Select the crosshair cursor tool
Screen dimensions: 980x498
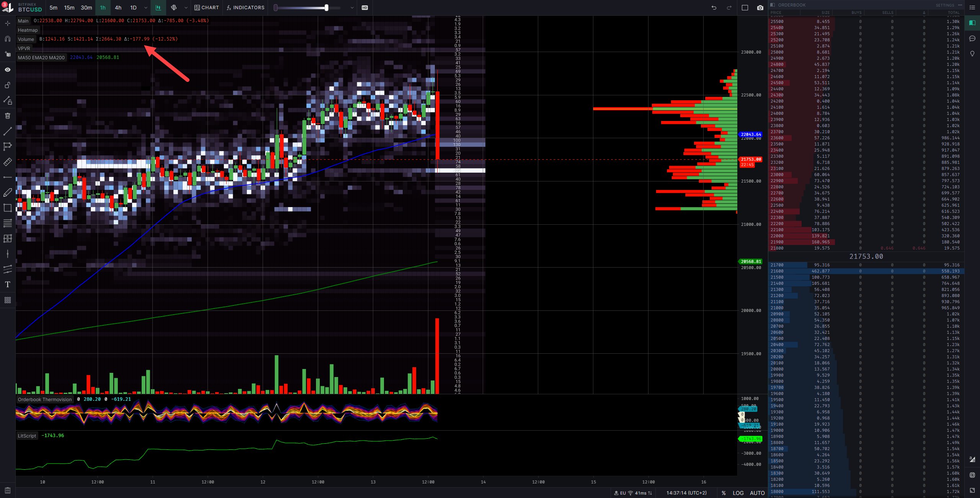pos(8,23)
